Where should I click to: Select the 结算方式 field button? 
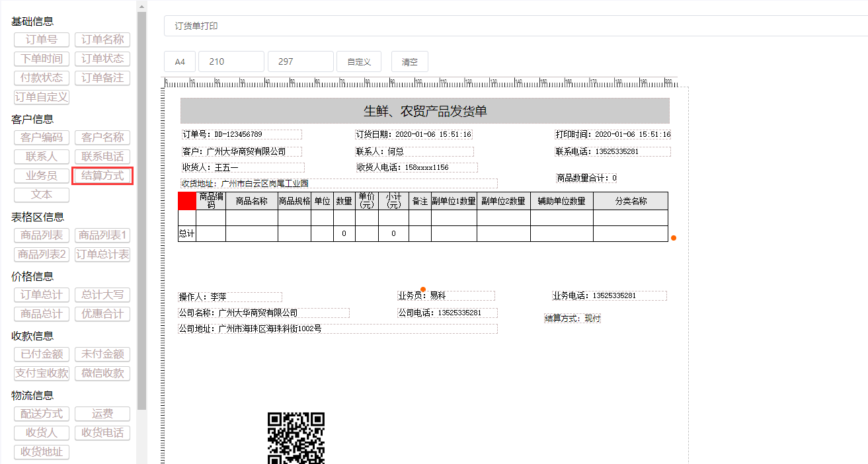coord(102,176)
